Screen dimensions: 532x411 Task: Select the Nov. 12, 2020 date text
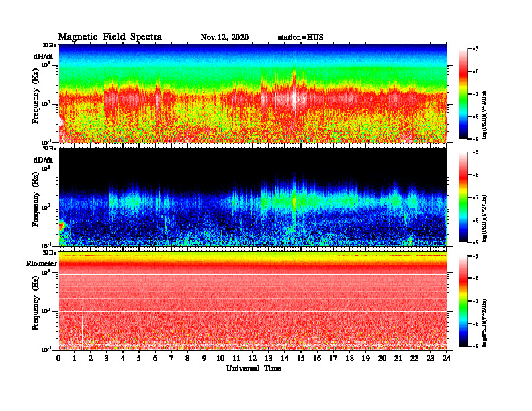click(224, 38)
